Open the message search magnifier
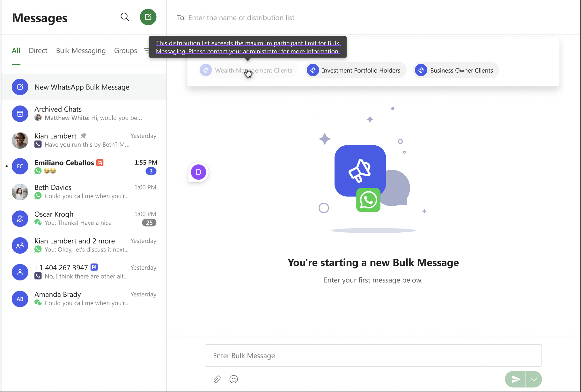The width and height of the screenshot is (581, 392). (x=125, y=17)
